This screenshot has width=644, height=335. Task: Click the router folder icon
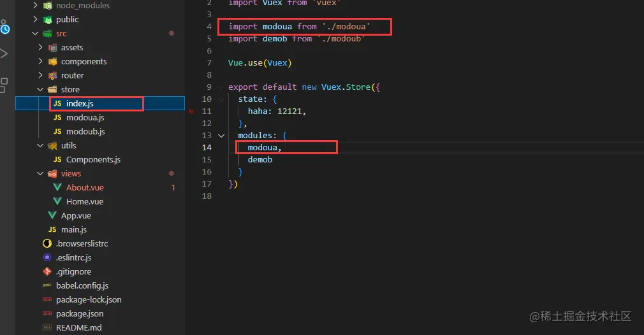[52, 75]
